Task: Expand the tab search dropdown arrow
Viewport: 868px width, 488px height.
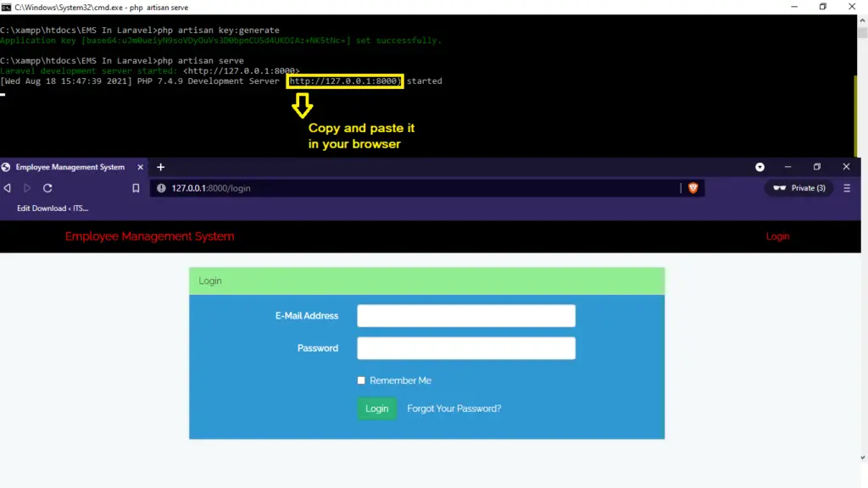Action: (x=759, y=167)
